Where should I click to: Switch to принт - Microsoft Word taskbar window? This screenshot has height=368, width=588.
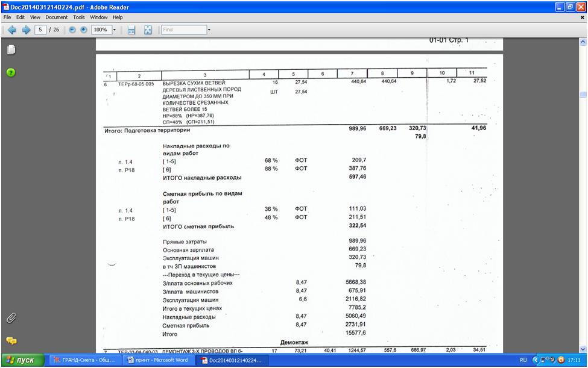[159, 360]
